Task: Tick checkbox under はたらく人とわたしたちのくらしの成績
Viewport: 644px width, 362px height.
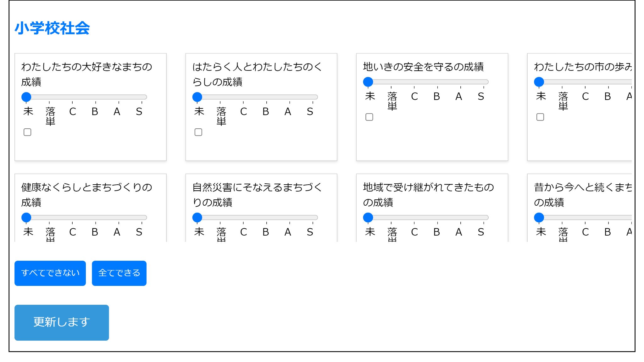Action: pyautogui.click(x=198, y=132)
